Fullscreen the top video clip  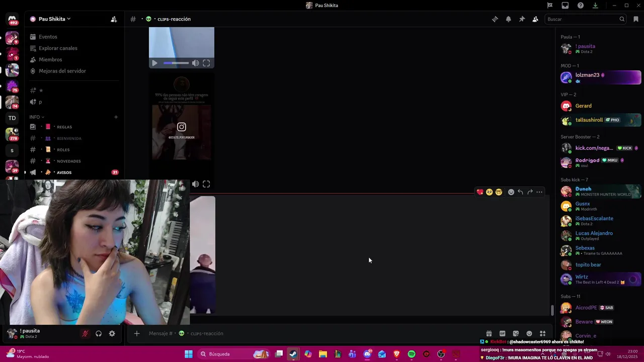pyautogui.click(x=206, y=63)
